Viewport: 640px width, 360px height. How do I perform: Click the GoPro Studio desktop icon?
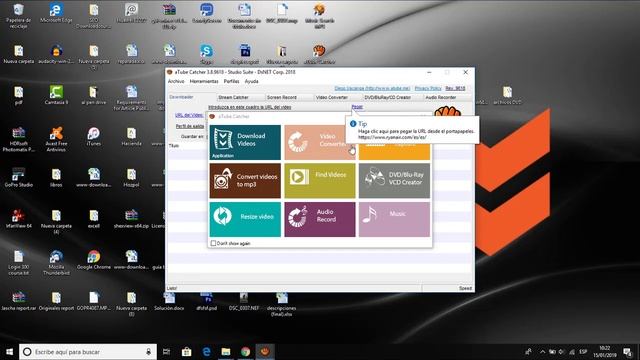coord(18,177)
